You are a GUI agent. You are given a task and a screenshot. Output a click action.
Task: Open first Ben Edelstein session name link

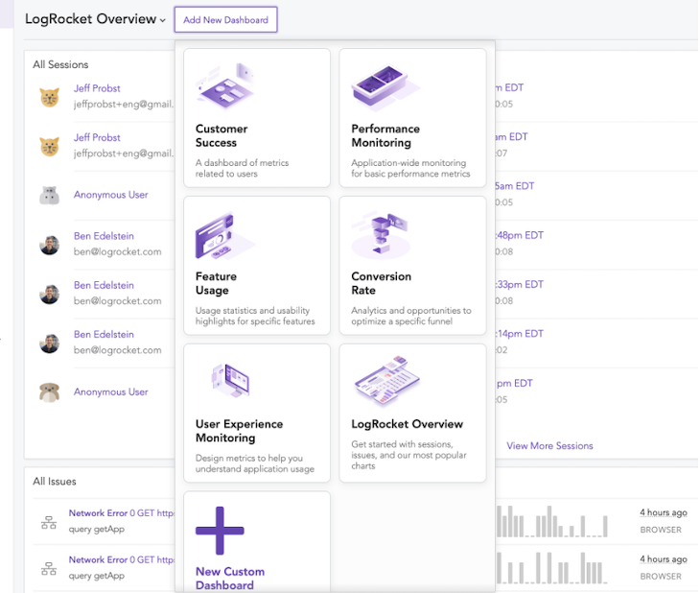click(104, 236)
